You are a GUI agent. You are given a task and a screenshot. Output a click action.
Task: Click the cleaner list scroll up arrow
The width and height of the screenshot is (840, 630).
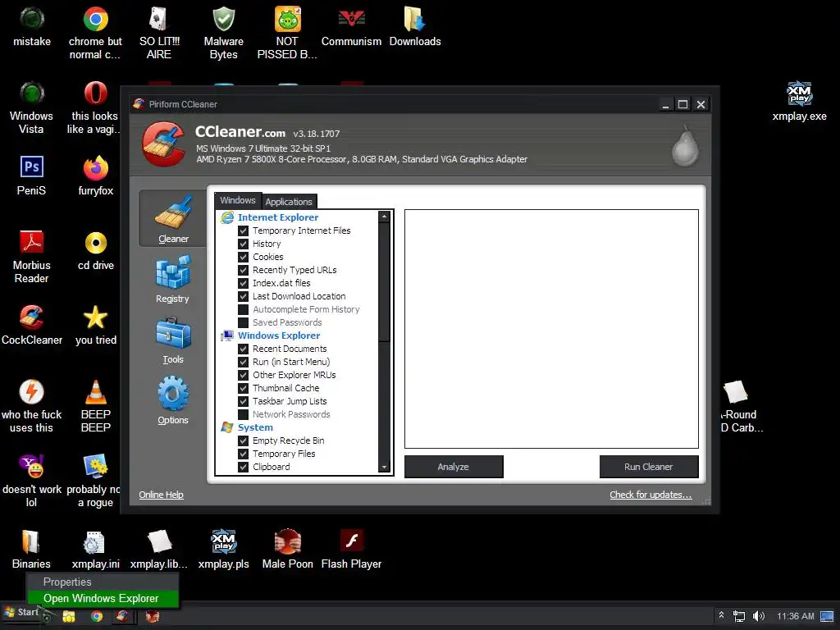pos(384,217)
